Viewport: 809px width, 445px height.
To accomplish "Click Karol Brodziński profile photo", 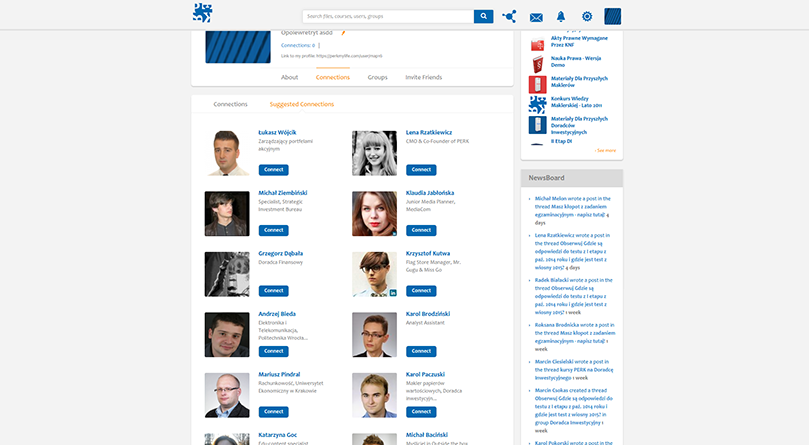I will point(375,335).
